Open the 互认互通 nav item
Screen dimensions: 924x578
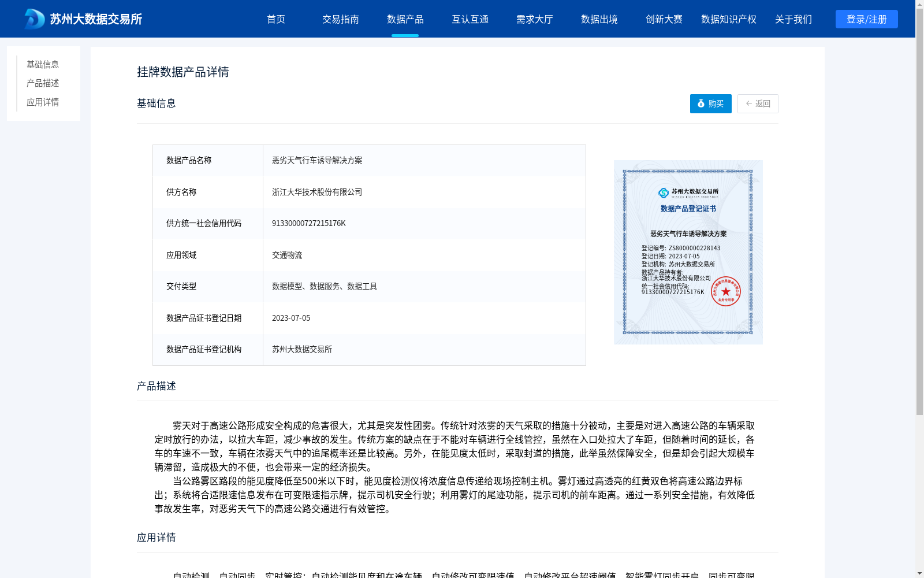(470, 19)
